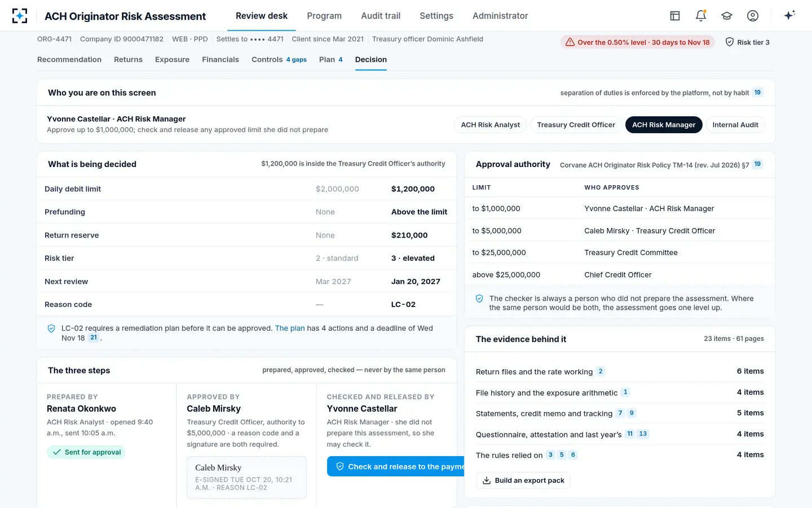Open the AI sparkle assistant
The height and width of the screenshot is (508, 812).
tap(789, 16)
